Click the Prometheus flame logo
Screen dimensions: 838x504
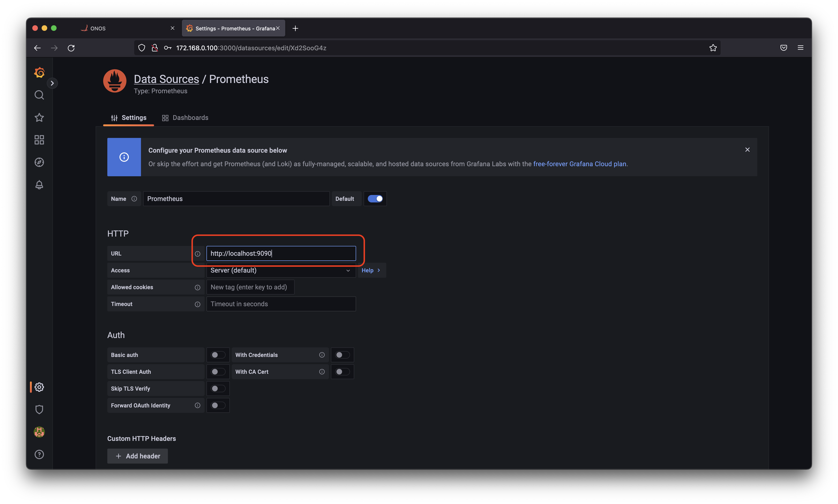[115, 81]
